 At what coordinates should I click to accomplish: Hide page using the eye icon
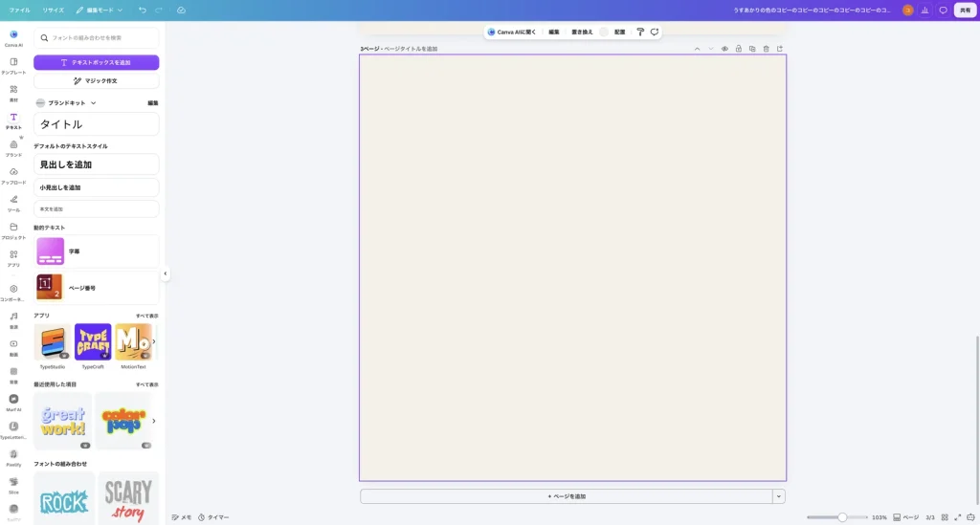coord(724,49)
